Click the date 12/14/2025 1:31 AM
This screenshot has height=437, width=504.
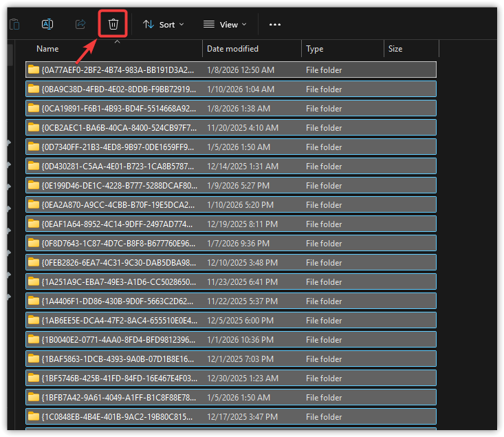[243, 167]
